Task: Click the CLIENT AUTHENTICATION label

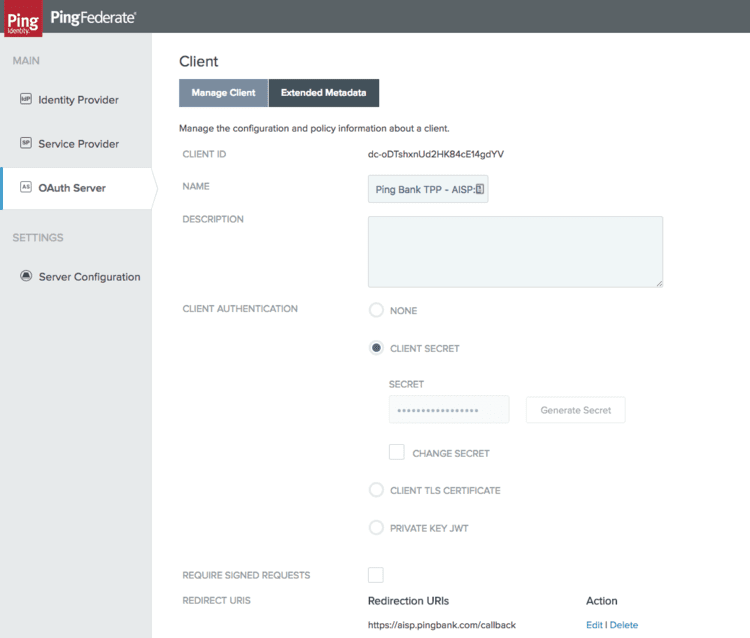Action: [x=240, y=308]
